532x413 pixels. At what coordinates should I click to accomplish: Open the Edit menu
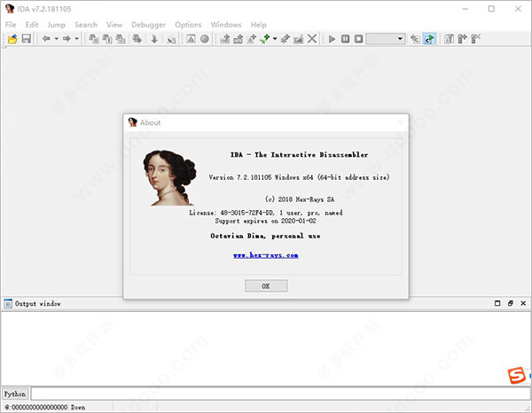pos(32,25)
